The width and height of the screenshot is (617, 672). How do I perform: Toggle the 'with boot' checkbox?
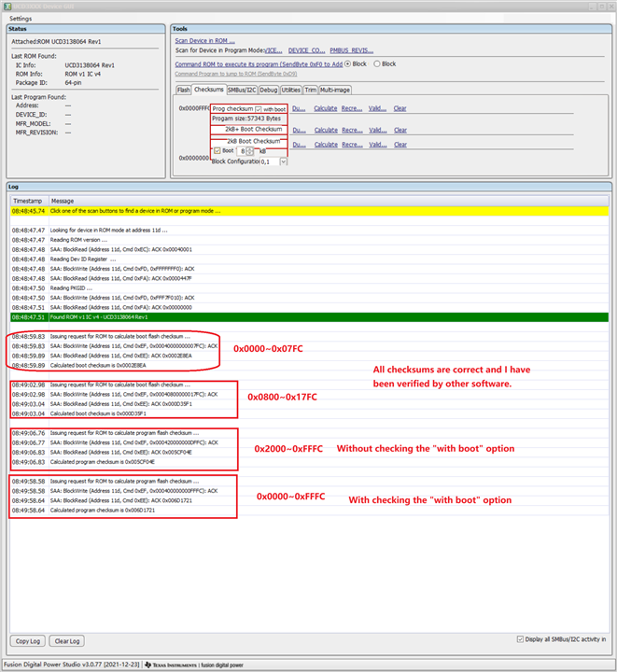click(x=259, y=109)
